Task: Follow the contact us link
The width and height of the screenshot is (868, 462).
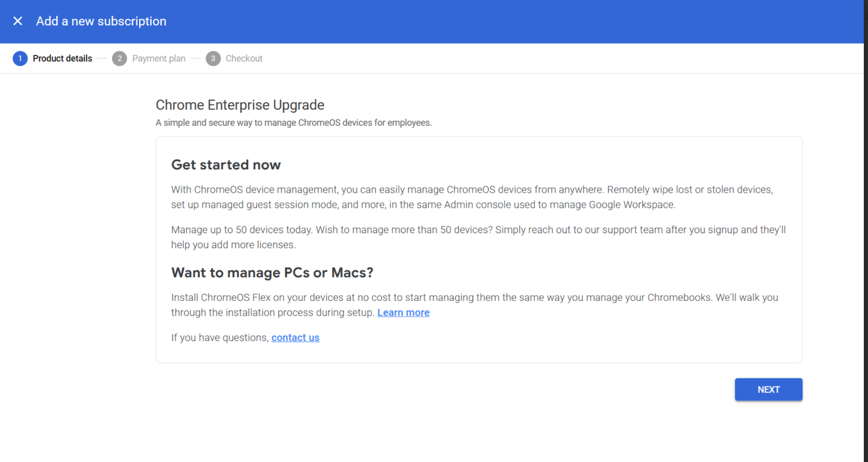Action: 295,338
